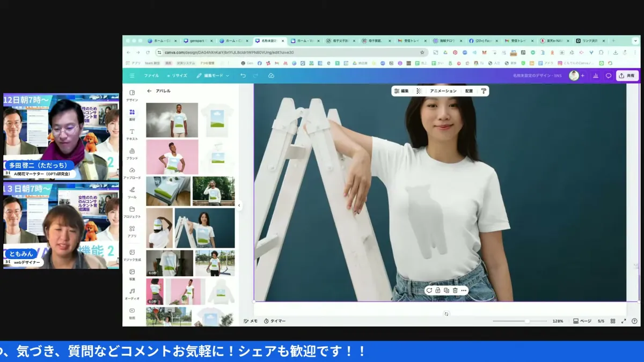Open the デザイン panel in Canva sidebar

point(132,95)
